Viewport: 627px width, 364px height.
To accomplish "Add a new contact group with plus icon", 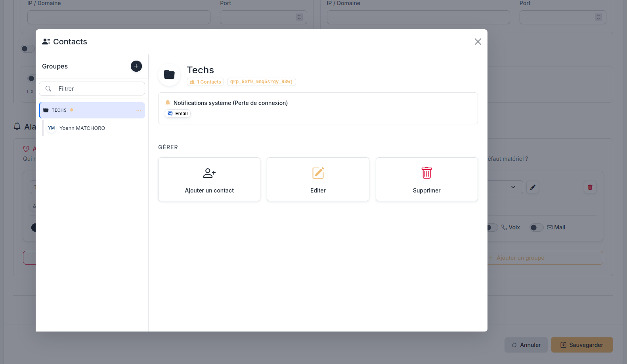I will point(136,66).
